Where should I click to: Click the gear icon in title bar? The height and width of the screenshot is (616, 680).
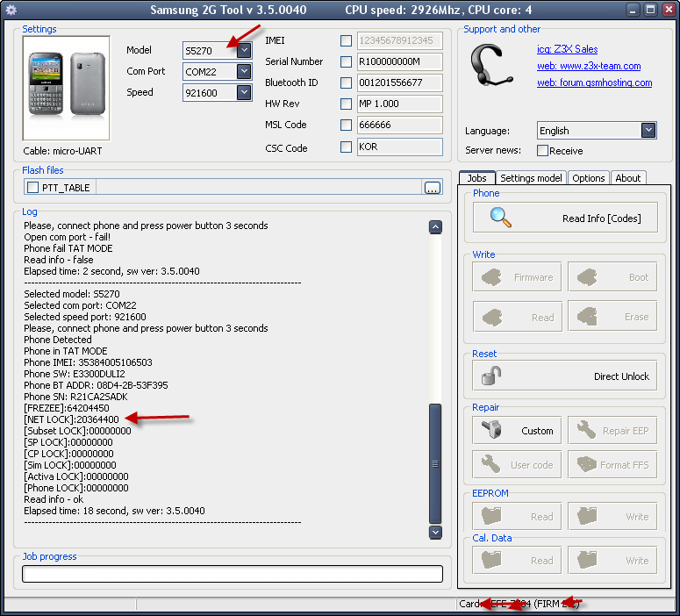coord(11,10)
